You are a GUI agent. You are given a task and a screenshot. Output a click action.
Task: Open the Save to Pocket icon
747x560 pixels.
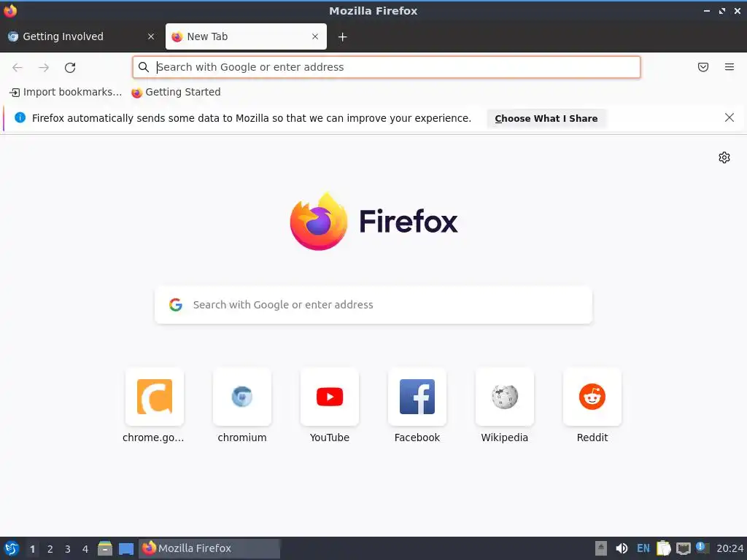coord(703,67)
